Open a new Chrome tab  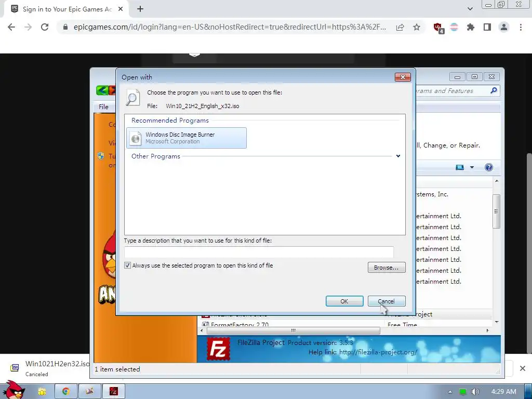pyautogui.click(x=140, y=9)
